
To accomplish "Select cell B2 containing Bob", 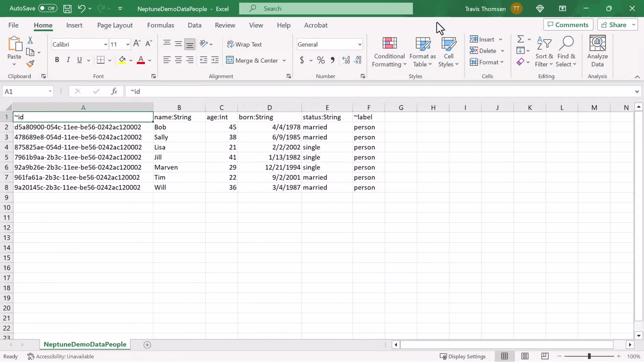I will point(179,127).
